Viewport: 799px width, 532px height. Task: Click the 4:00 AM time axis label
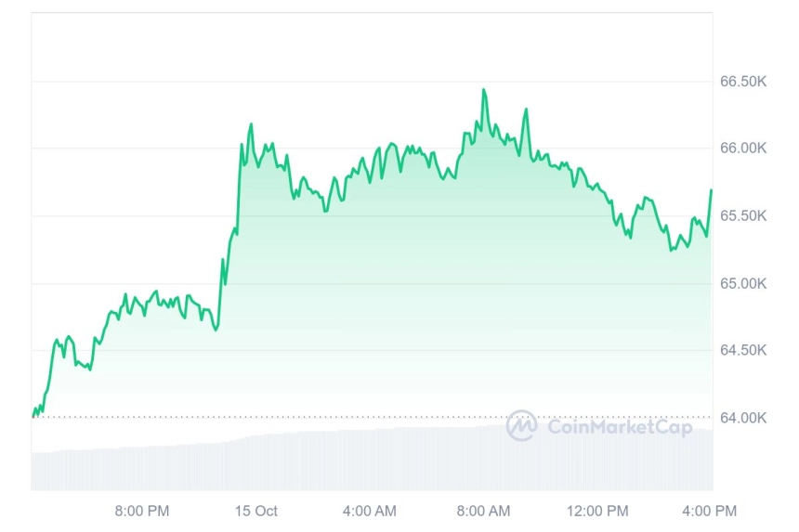pos(370,511)
